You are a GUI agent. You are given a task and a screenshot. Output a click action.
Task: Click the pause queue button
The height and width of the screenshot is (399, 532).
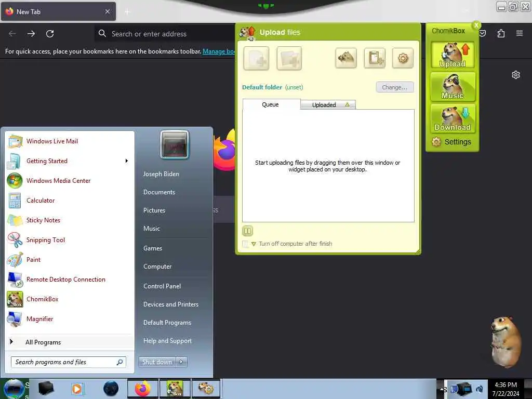coord(247,231)
